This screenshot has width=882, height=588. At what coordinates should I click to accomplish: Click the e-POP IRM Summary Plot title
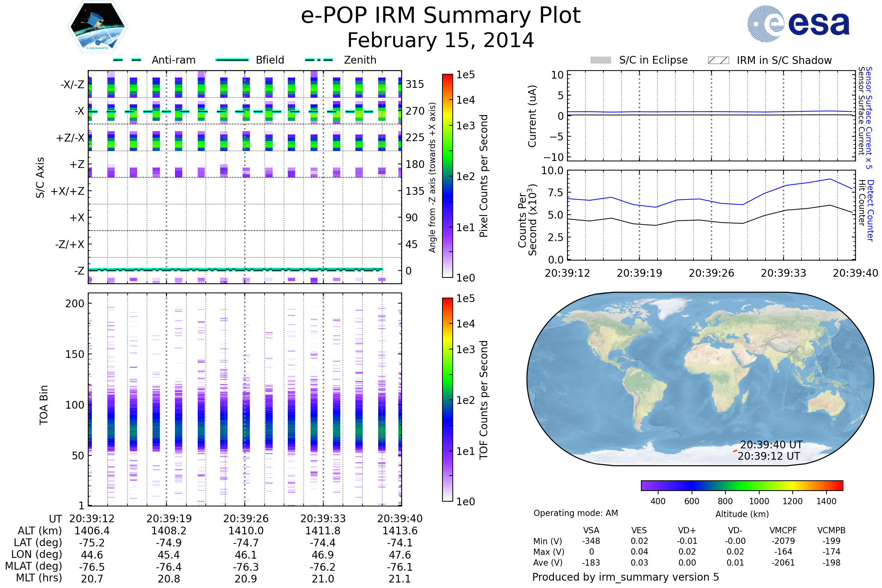(441, 16)
